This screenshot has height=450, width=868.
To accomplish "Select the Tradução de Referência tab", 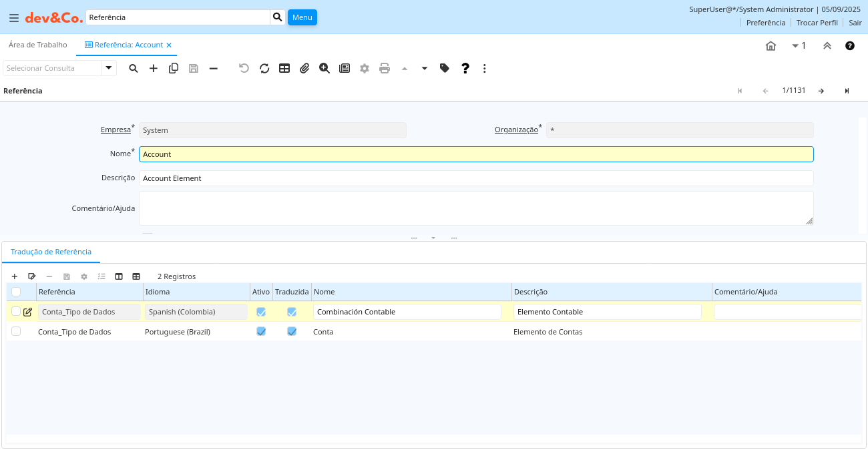I will coord(51,252).
